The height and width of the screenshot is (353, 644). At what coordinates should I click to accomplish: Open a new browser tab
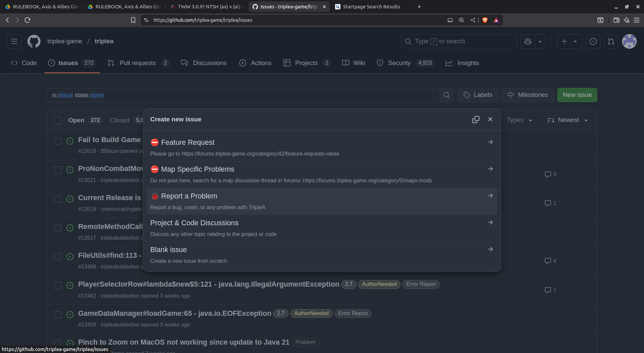coord(419,7)
